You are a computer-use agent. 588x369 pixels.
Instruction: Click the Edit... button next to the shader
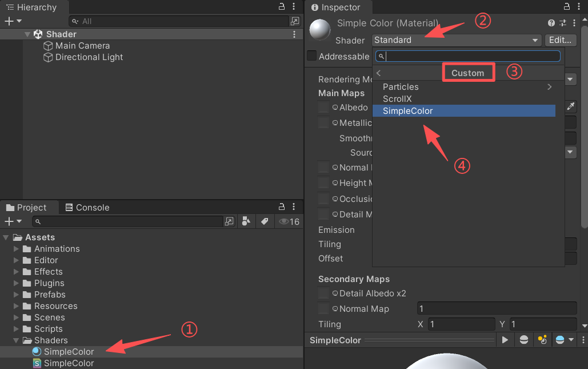pos(560,40)
